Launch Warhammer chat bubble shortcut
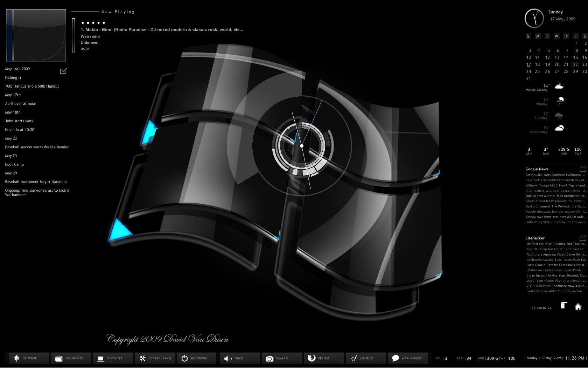The height and width of the screenshot is (368, 588). tap(407, 358)
